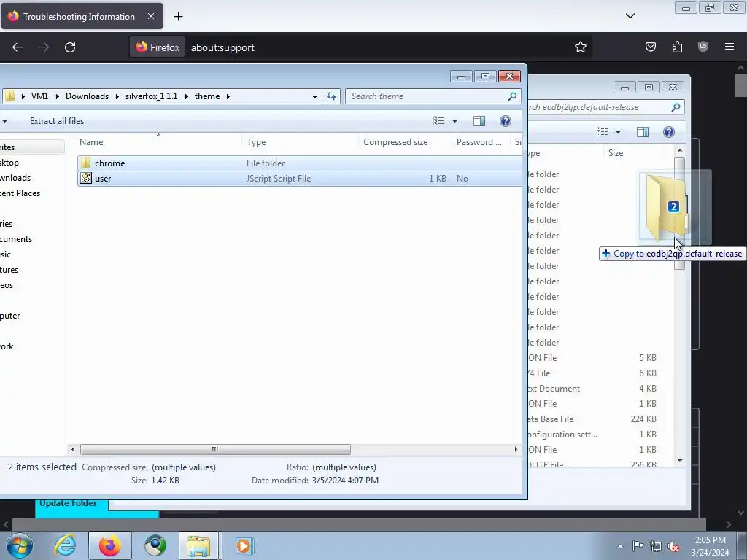Open uBlock Origin shield icon
Image resolution: width=747 pixels, height=560 pixels.
[x=703, y=47]
